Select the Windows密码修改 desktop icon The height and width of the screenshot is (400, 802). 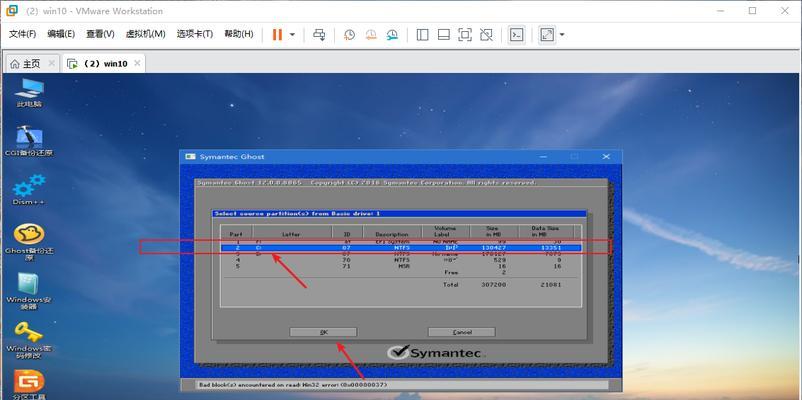[x=29, y=341]
